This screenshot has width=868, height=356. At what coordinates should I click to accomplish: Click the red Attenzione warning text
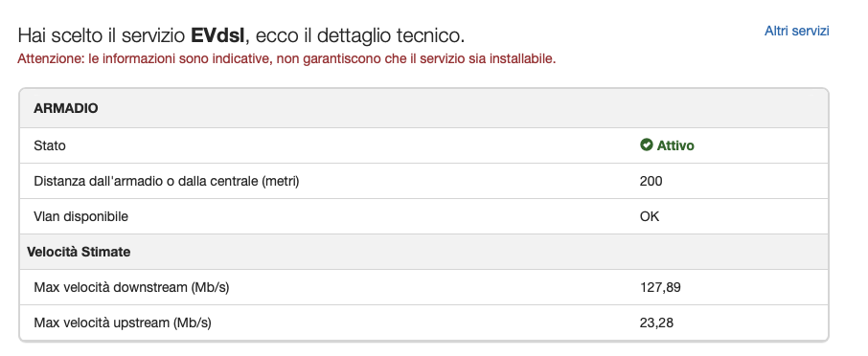pos(286,58)
